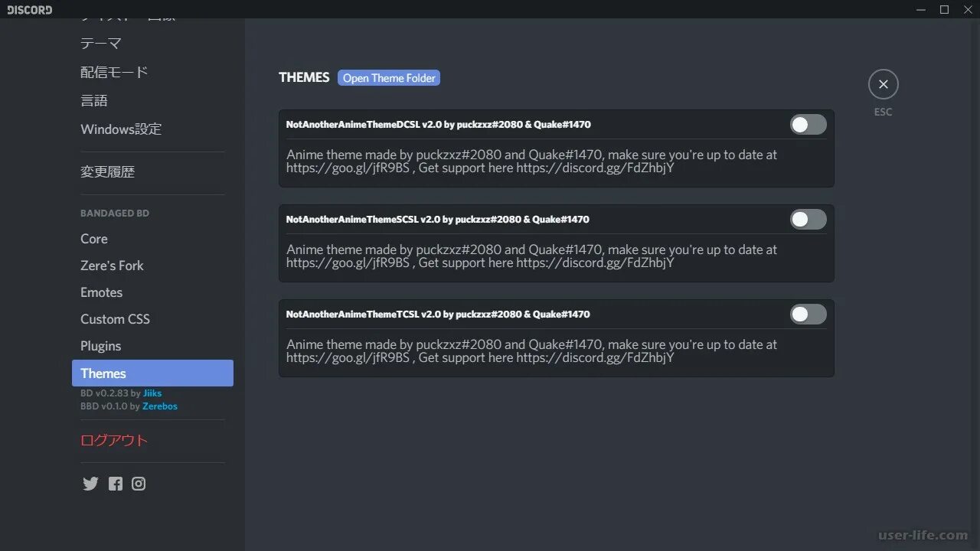
Task: Open the Instagram icon link
Action: (139, 484)
